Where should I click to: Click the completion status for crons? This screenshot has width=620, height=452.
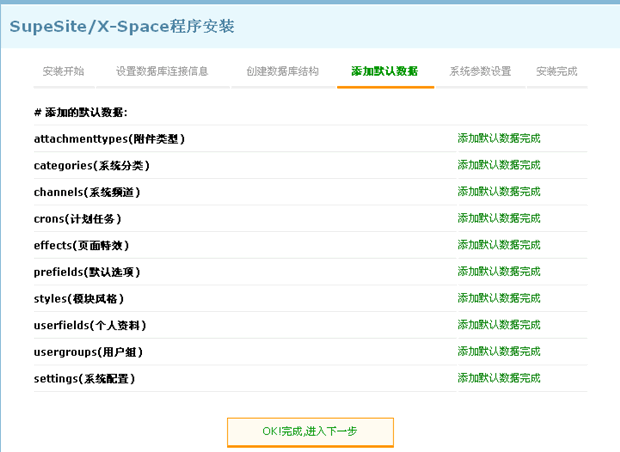pyautogui.click(x=499, y=218)
